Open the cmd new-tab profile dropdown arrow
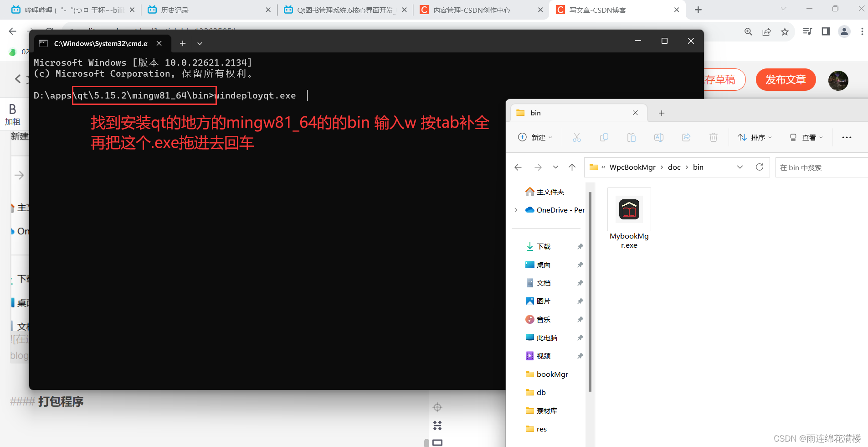868x447 pixels. click(x=200, y=43)
